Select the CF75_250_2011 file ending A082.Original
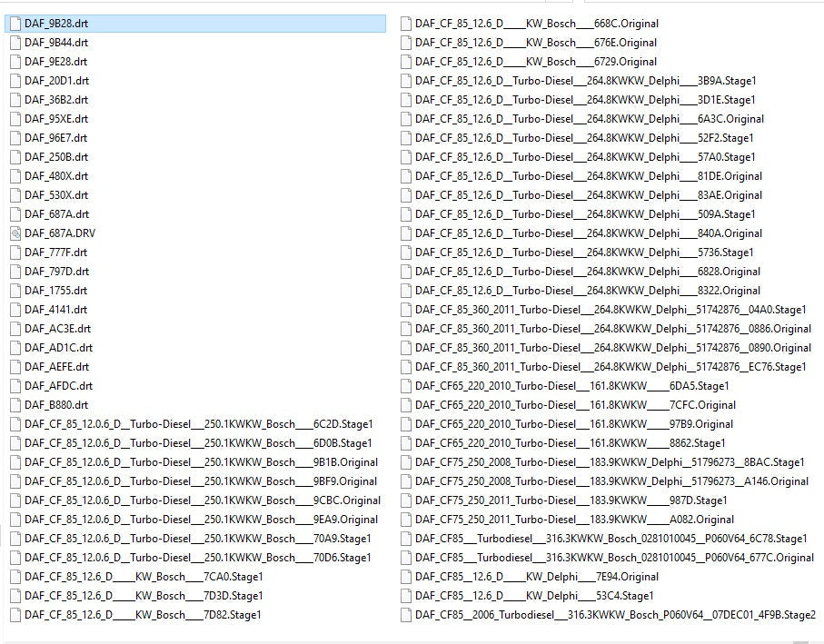The width and height of the screenshot is (824, 644). click(x=574, y=520)
